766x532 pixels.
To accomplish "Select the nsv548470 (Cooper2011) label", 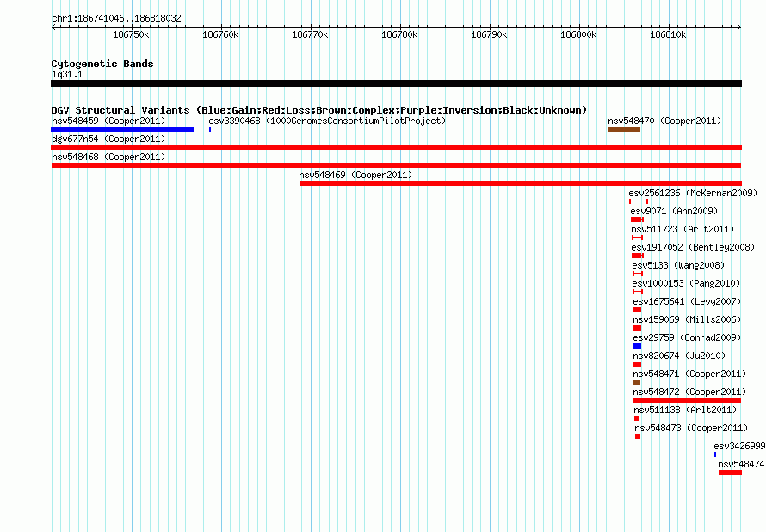I will pos(664,121).
